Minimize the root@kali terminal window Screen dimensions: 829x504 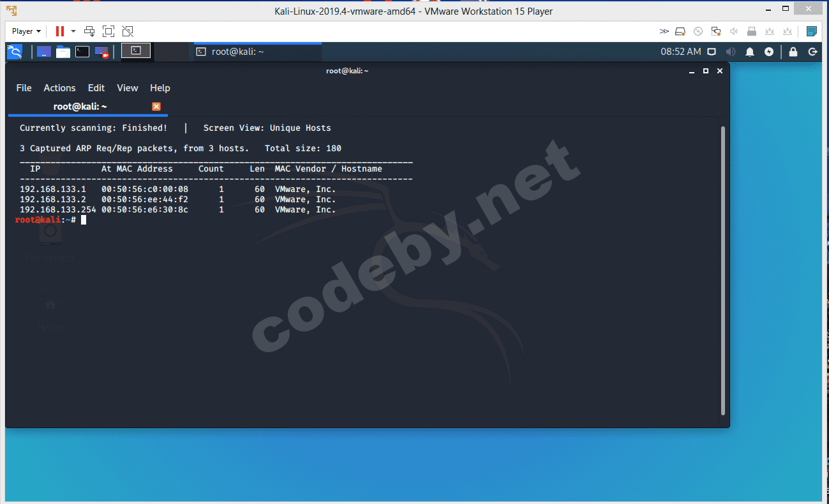click(692, 71)
